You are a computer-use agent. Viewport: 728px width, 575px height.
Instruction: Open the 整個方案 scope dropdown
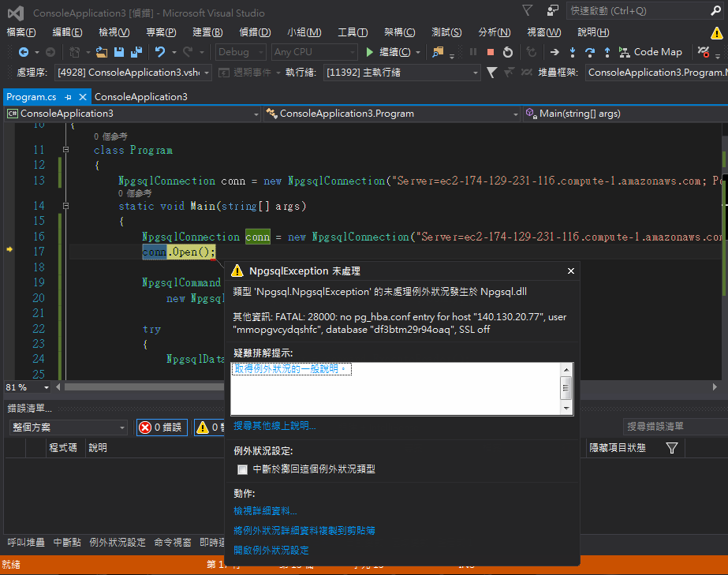pos(69,428)
